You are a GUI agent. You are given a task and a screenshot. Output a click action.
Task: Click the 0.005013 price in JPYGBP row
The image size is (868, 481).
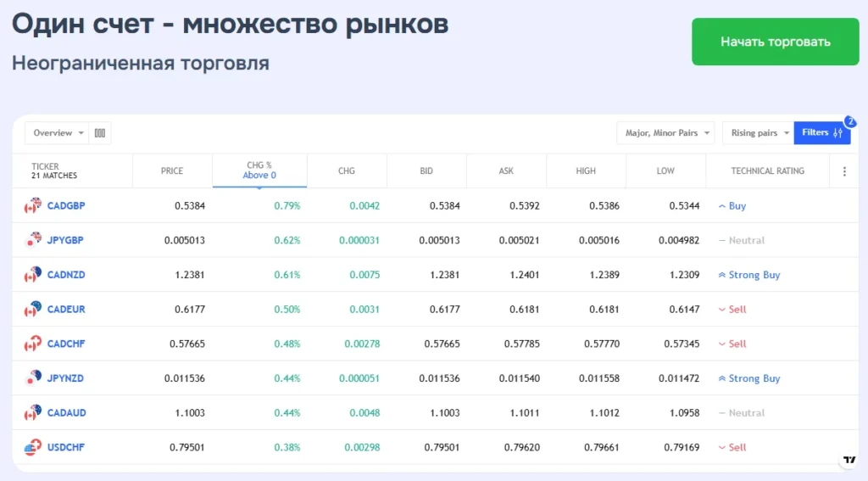[184, 240]
